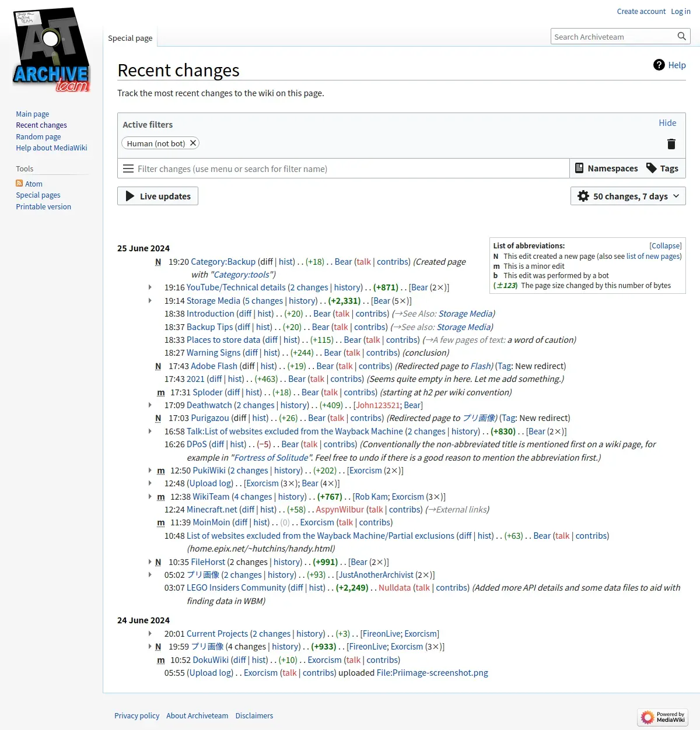Open JustAnotherArchivist user link

(x=376, y=575)
